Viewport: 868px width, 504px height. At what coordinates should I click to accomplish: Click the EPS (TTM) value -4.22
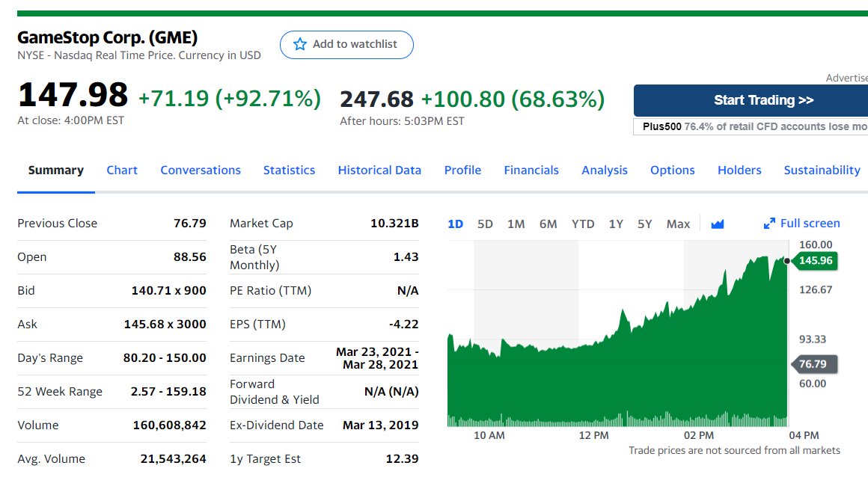pyautogui.click(x=403, y=325)
